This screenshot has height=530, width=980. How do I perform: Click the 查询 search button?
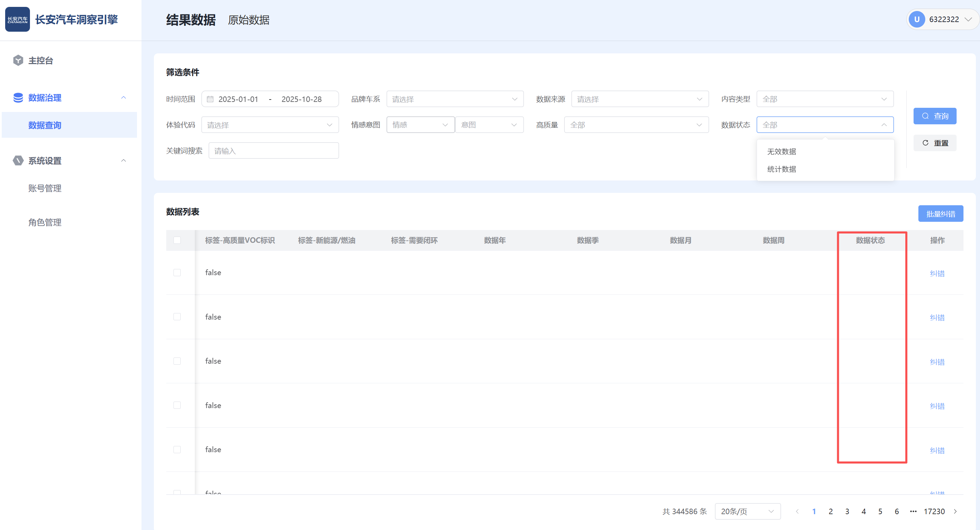click(934, 116)
